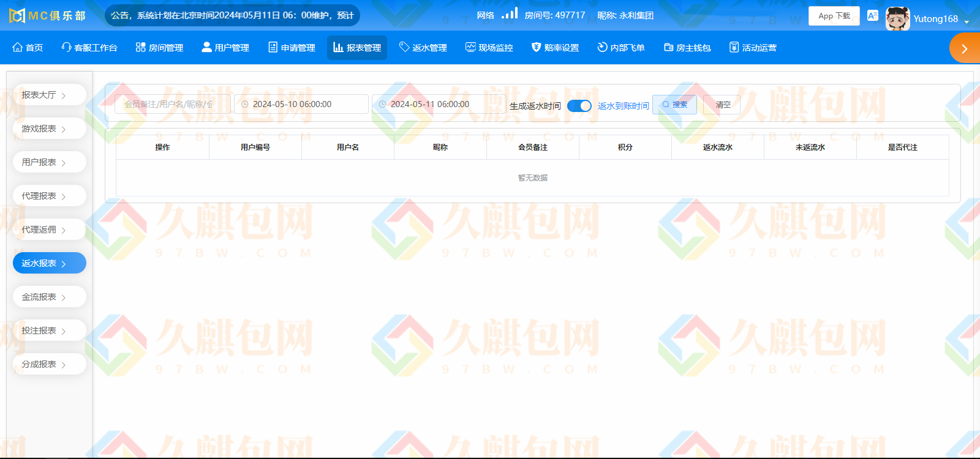Select 返水报表 in sidebar
This screenshot has width=980, height=459.
pyautogui.click(x=50, y=263)
